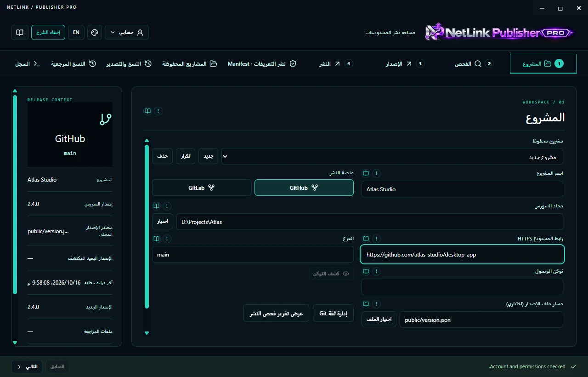The width and height of the screenshot is (588, 377).
Task: Open the المشاريع المحفوظة tab
Action: (189, 64)
